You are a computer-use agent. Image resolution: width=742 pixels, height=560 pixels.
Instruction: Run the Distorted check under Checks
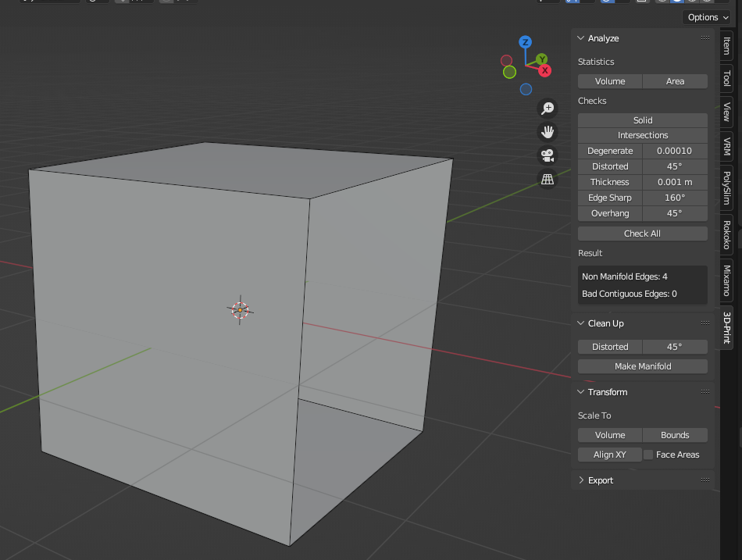(x=610, y=166)
